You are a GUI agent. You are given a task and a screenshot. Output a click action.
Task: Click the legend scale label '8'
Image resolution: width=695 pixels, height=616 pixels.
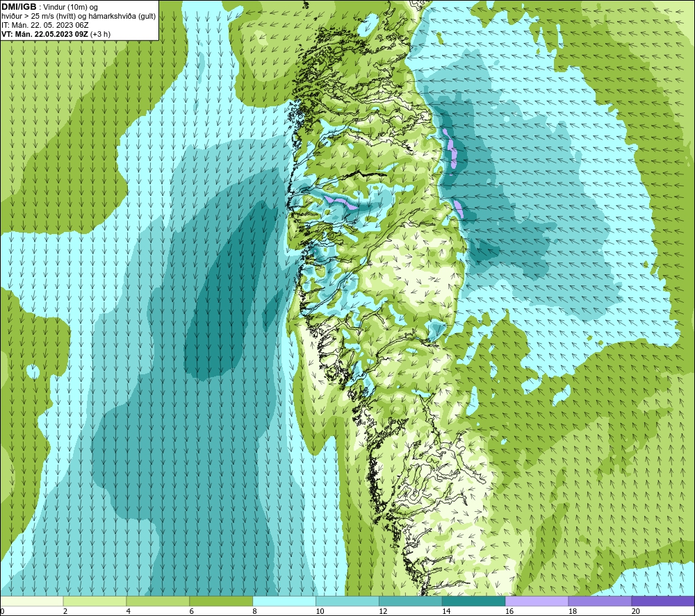click(x=254, y=611)
